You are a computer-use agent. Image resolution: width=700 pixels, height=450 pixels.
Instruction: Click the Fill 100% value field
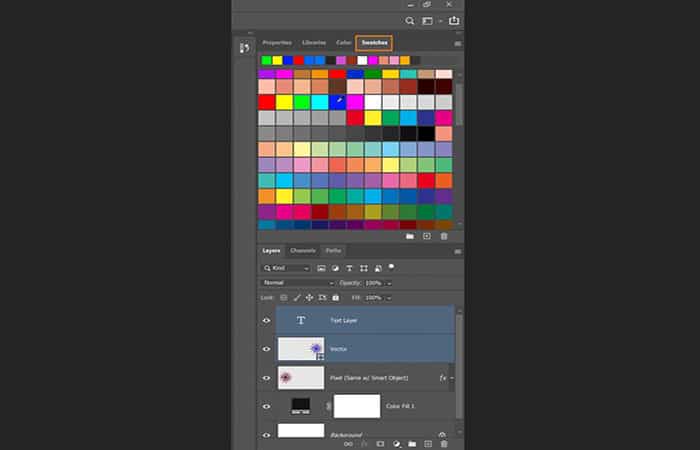[x=374, y=298]
